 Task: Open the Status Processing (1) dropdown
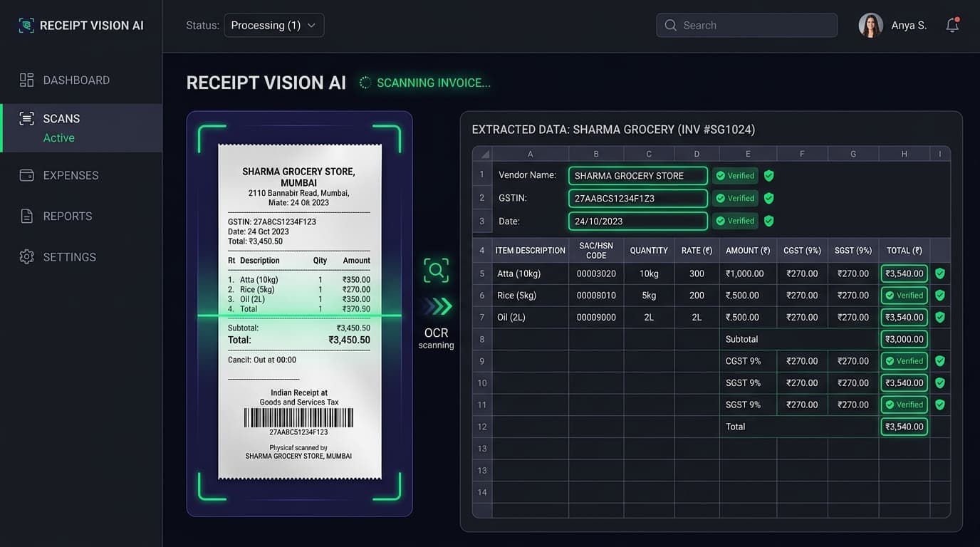pos(274,25)
